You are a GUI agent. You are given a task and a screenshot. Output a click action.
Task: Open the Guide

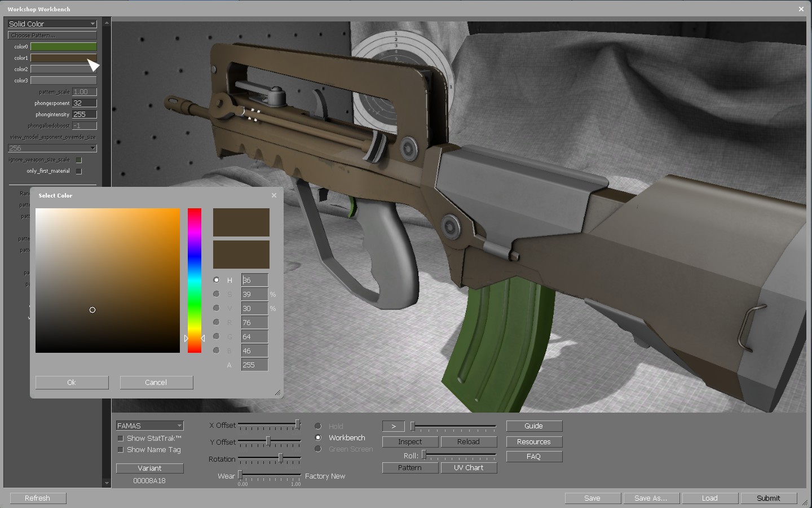pyautogui.click(x=534, y=426)
